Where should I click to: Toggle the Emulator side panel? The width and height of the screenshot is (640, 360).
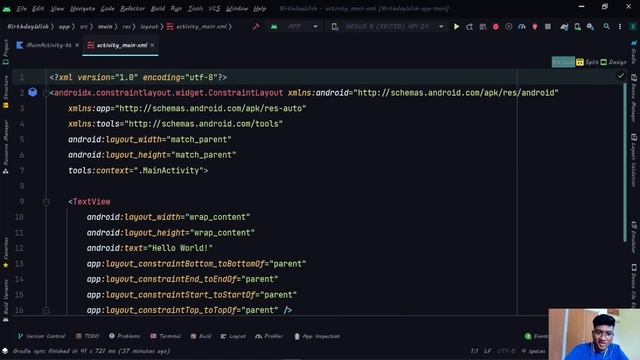pyautogui.click(x=633, y=237)
